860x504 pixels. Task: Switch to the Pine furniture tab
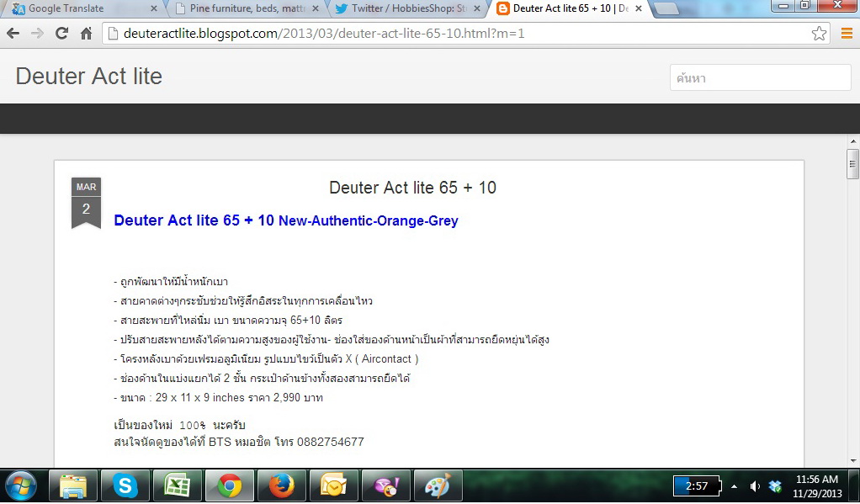pyautogui.click(x=245, y=8)
